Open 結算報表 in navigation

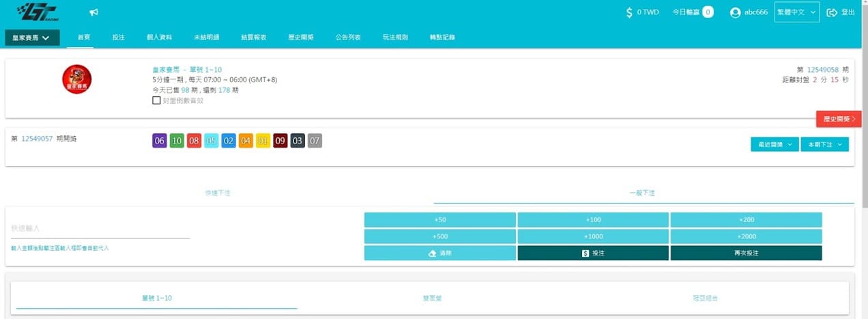[254, 38]
